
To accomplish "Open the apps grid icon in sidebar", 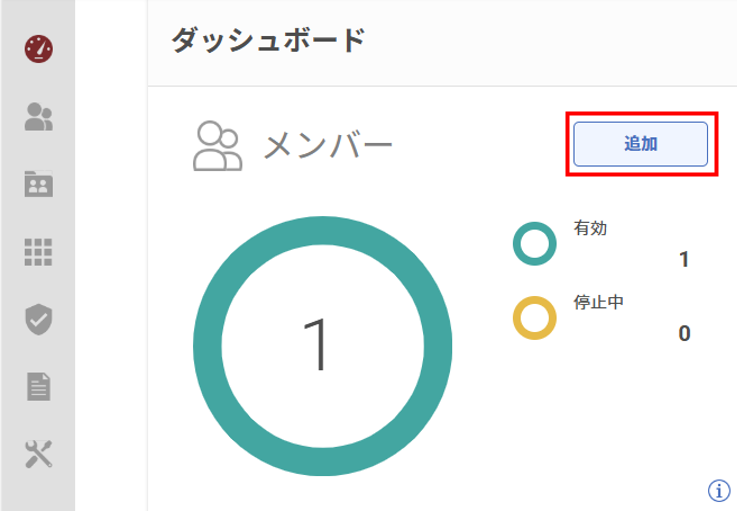I will (38, 252).
